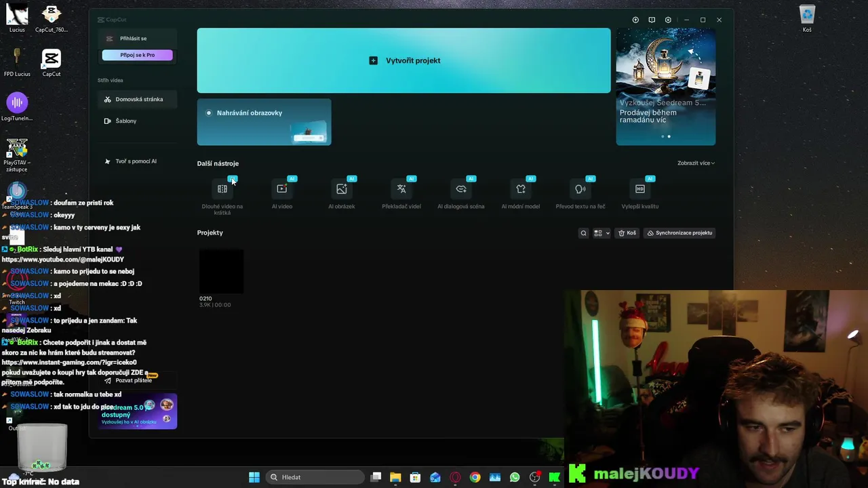Open the project grid view dropdown

601,233
